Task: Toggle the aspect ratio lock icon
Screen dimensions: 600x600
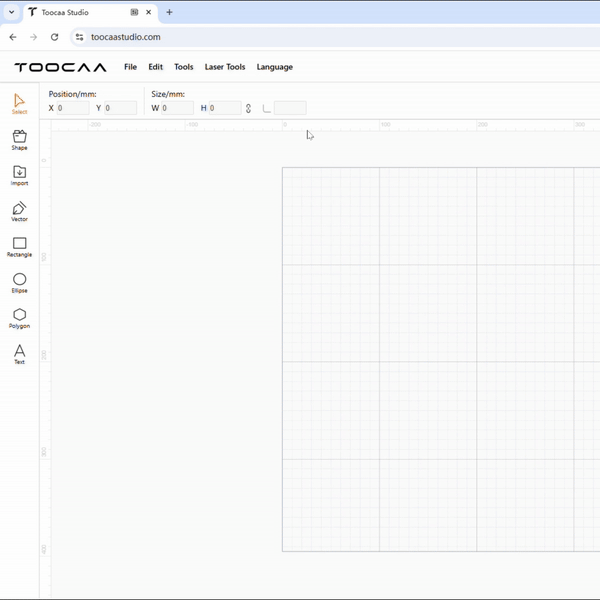Action: click(248, 108)
